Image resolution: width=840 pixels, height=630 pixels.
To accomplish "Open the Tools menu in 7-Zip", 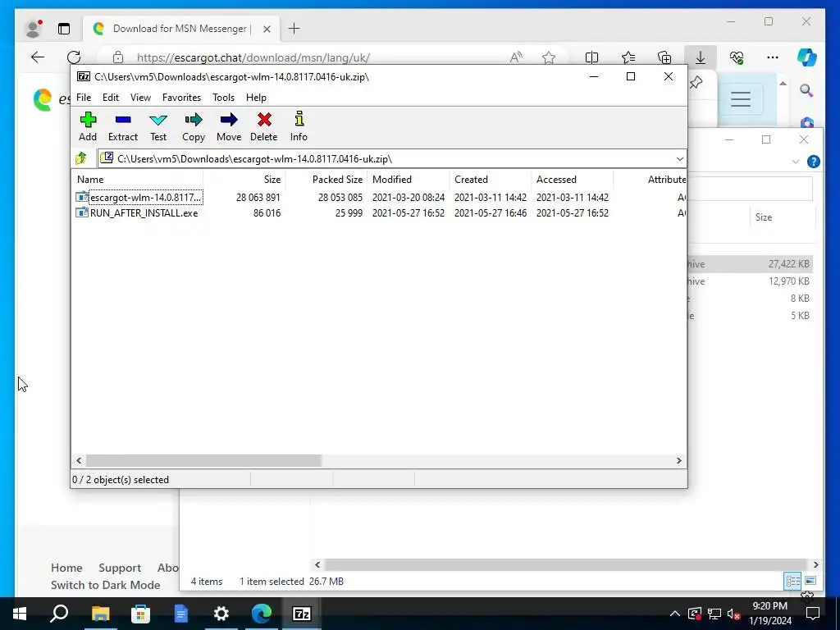I will [223, 98].
